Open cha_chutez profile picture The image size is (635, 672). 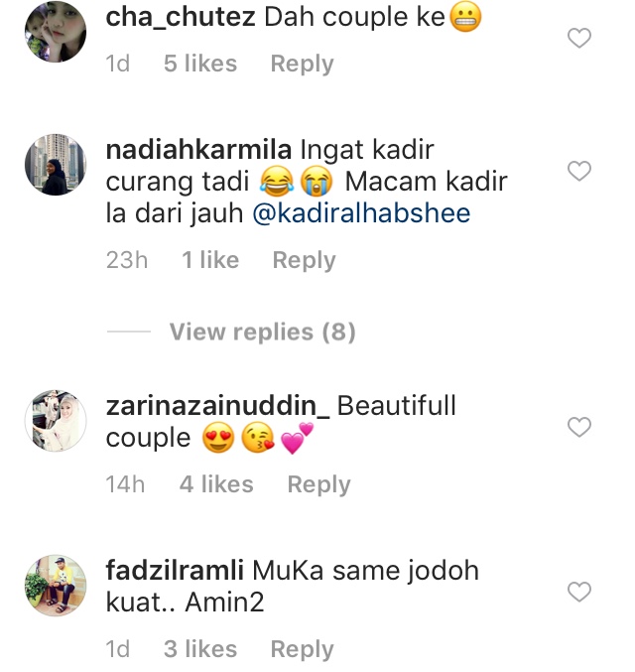pyautogui.click(x=56, y=32)
